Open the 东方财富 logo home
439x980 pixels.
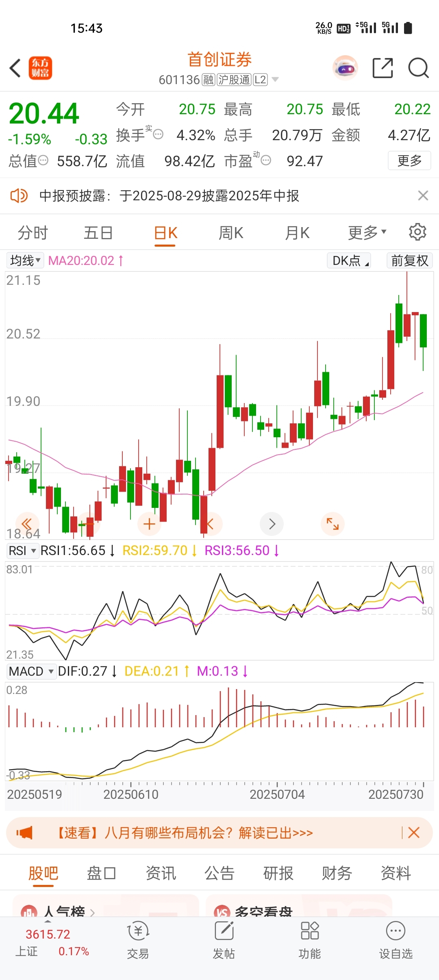coord(40,68)
